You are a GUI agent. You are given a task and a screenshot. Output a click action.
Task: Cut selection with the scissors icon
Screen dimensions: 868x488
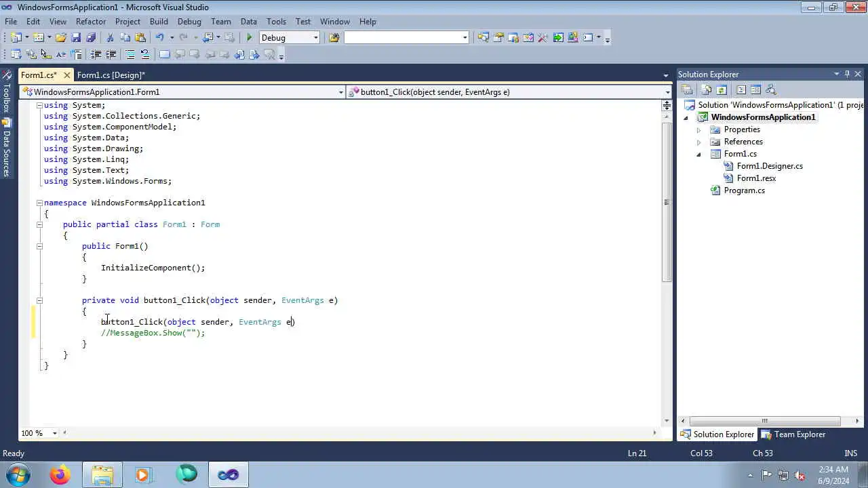[111, 38]
